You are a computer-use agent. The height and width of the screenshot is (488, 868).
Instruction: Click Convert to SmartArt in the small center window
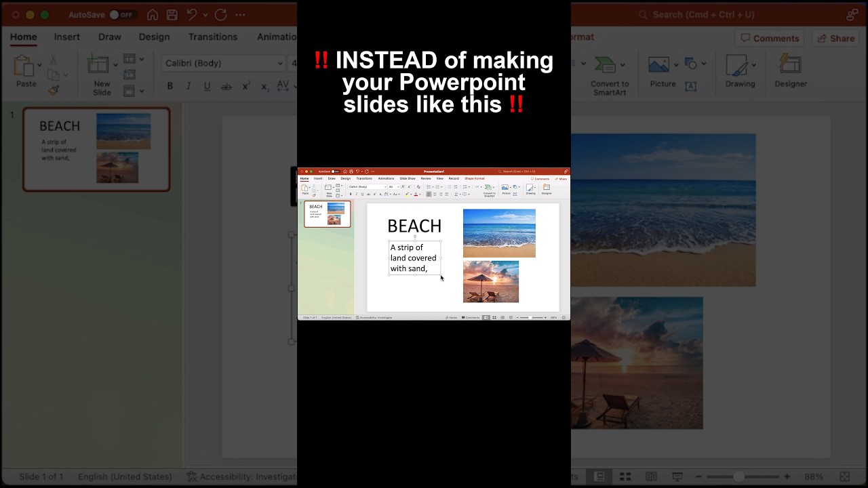click(489, 190)
